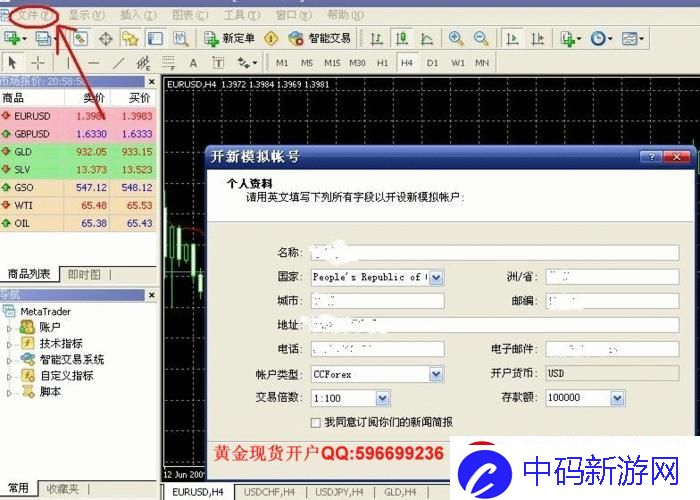700x500 pixels.
Task: Switch timeframe to W1
Action: (458, 63)
